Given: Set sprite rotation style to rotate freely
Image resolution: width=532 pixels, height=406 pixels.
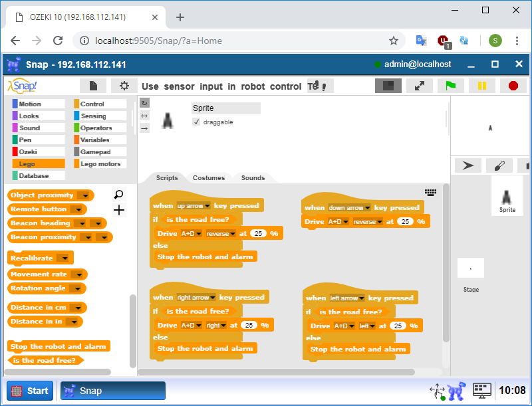Looking at the screenshot, I should [x=144, y=103].
